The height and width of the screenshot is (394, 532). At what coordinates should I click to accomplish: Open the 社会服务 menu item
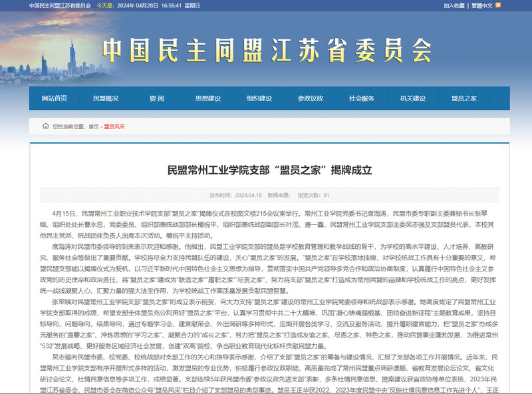[361, 98]
